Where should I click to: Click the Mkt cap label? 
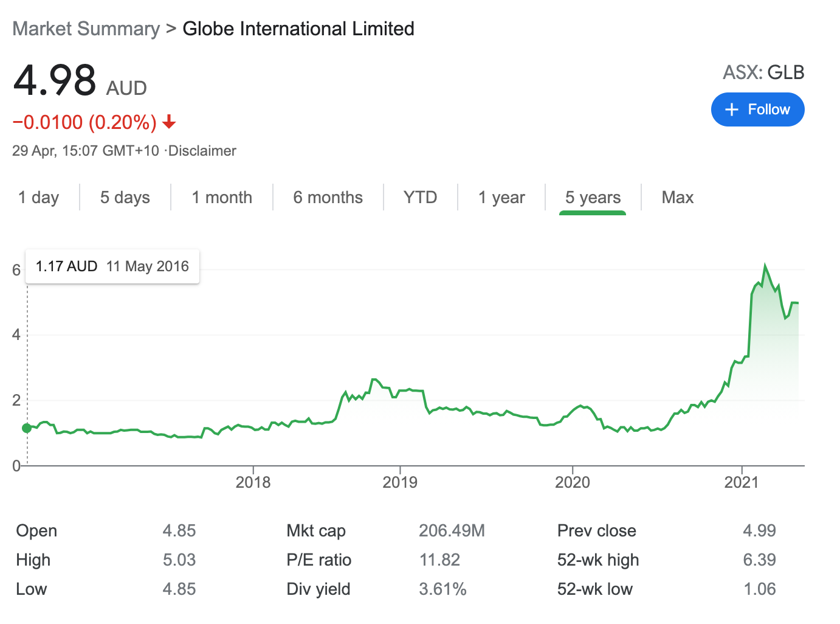point(316,530)
